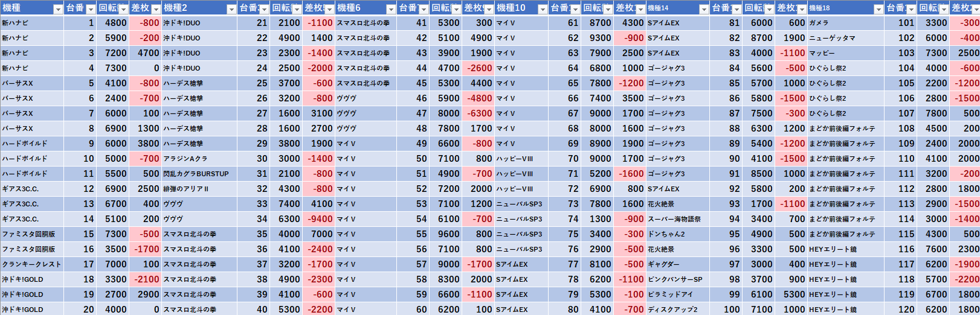Select the マッピー cell
Image resolution: width=980 pixels, height=315 pixels.
[846, 53]
